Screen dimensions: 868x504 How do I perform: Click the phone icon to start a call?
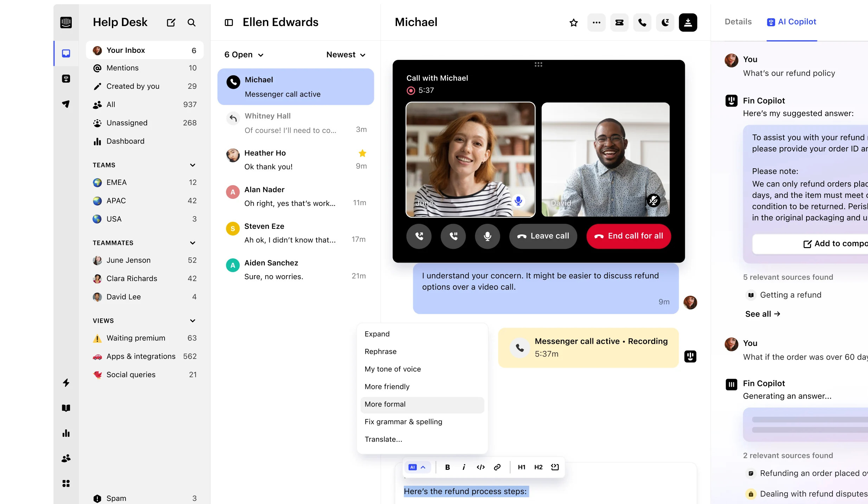point(642,22)
